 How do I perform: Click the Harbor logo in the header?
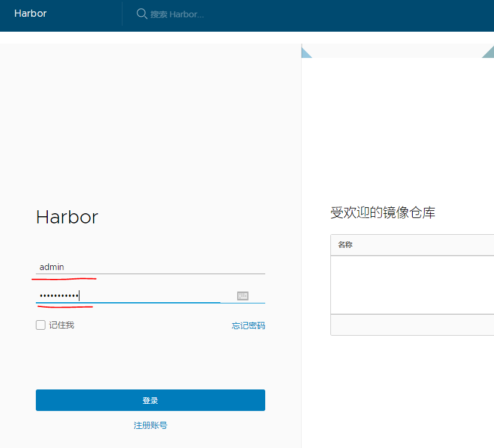click(30, 13)
